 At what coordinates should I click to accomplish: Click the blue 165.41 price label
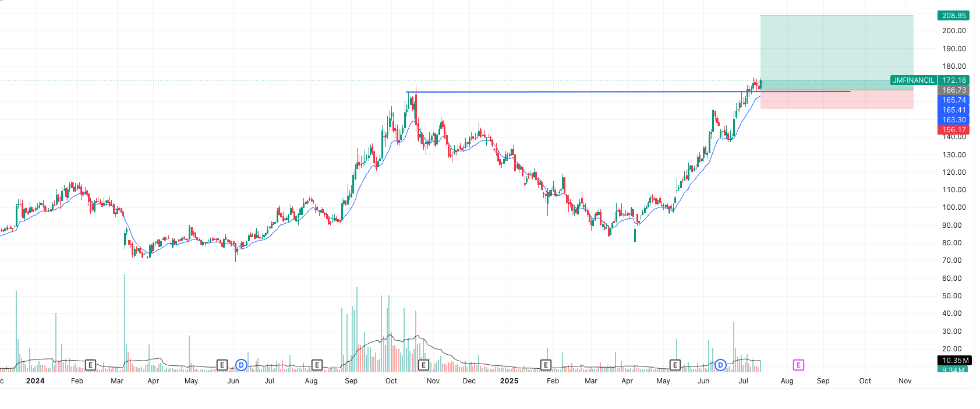tap(954, 110)
